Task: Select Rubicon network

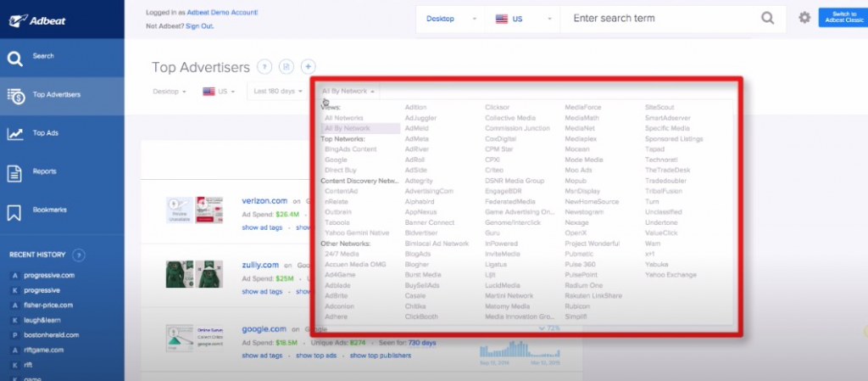Action: tap(577, 306)
